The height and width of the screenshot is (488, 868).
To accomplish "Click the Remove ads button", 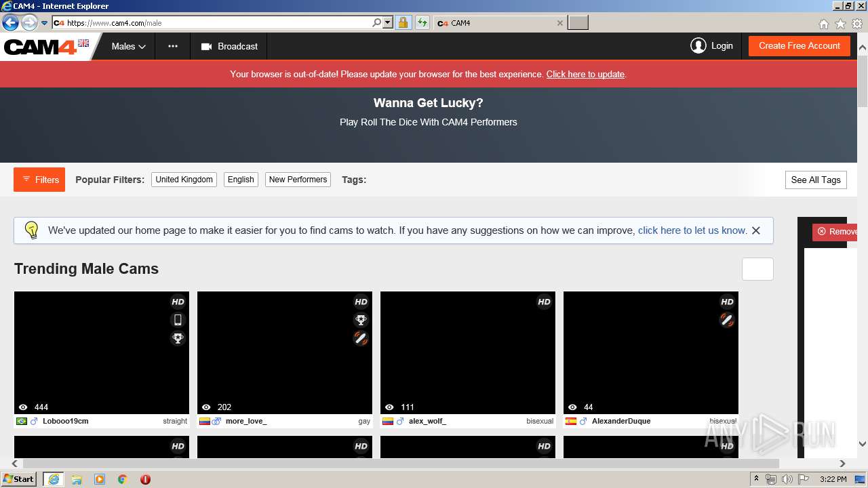I will pos(835,232).
